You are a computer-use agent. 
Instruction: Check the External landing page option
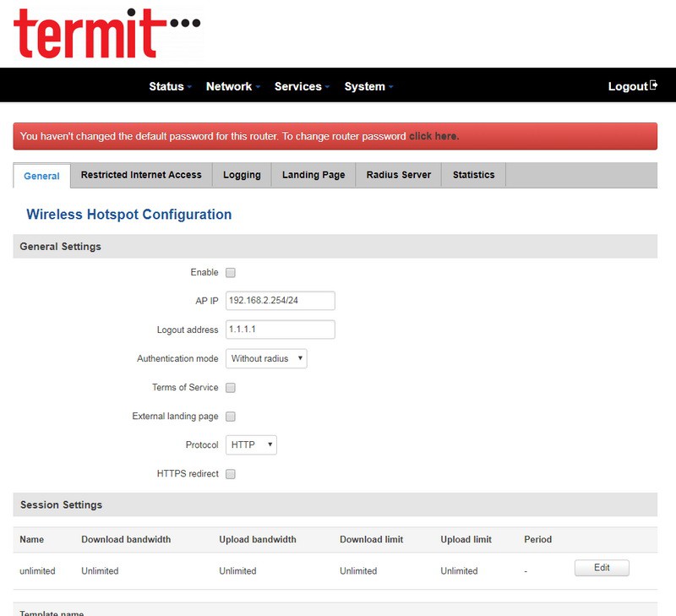[231, 417]
